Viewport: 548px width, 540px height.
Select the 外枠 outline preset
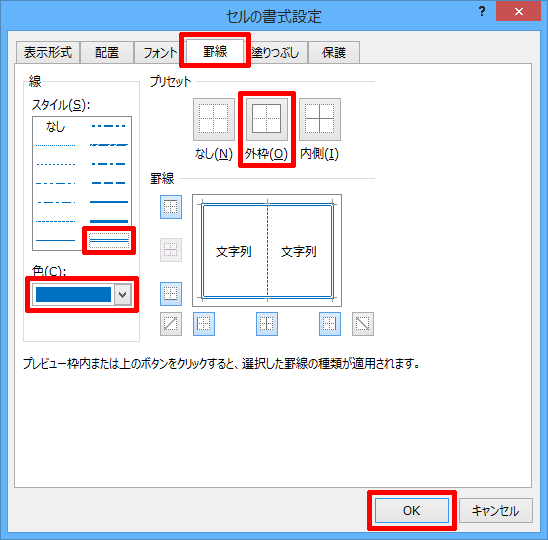[x=267, y=119]
